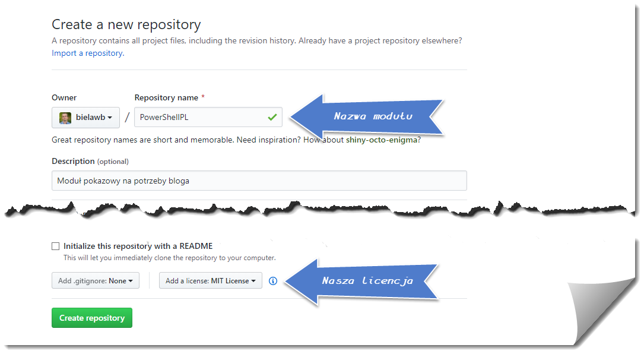Click the license info icon
644x354 pixels.
[273, 281]
